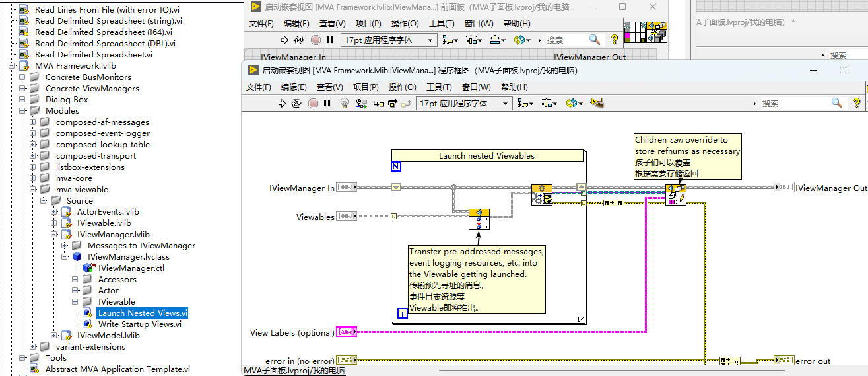Click the Write Startup Views subVI node
Screen dimensions: 868x376
point(676,195)
